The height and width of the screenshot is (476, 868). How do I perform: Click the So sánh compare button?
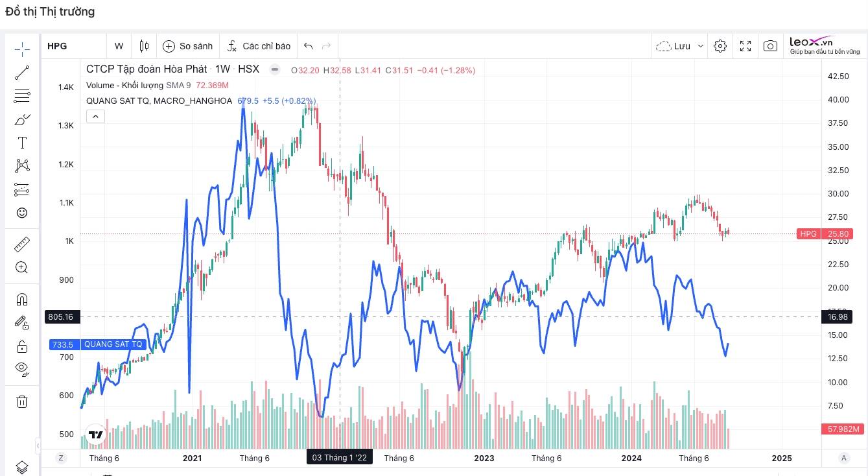point(188,46)
